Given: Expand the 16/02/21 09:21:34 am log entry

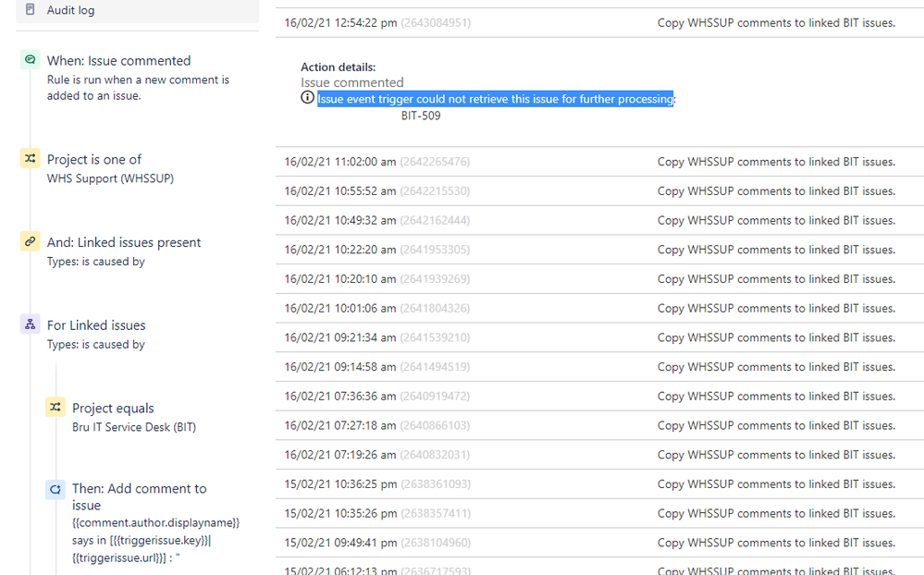Looking at the screenshot, I should [x=599, y=337].
